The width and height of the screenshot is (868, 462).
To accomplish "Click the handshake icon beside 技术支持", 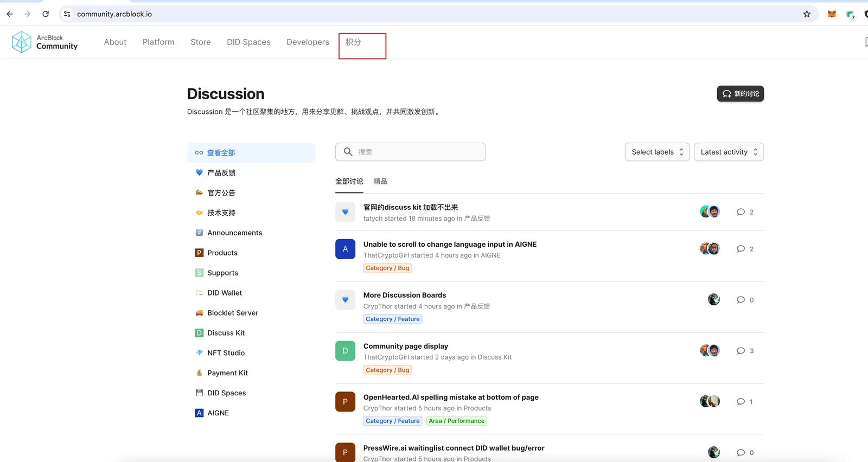I will coord(199,213).
